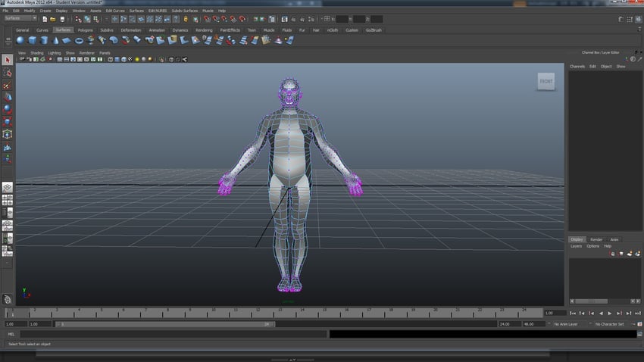Open the viewport Shading menu
The image size is (644, 362).
36,53
